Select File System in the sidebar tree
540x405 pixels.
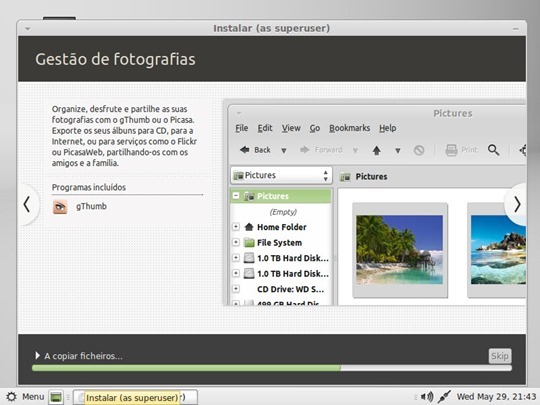click(x=279, y=242)
